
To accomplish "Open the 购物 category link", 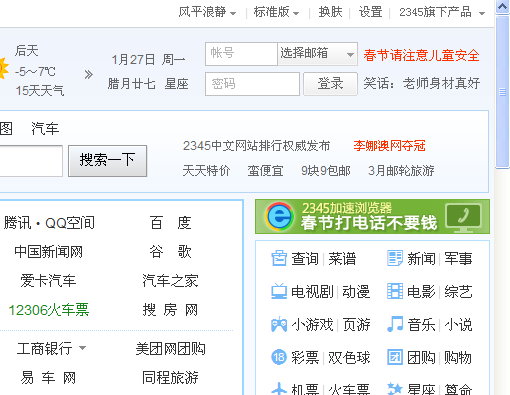I will pyautogui.click(x=458, y=358).
